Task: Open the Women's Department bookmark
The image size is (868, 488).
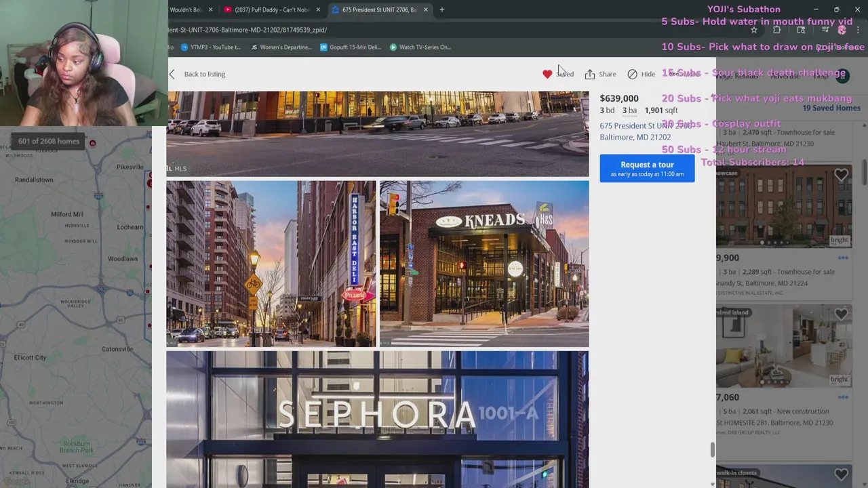Action: coord(281,47)
